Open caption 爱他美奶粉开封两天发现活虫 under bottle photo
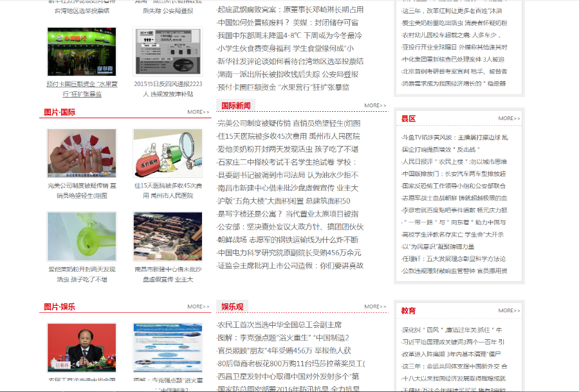Screen dimensions: 579x392 82,274
